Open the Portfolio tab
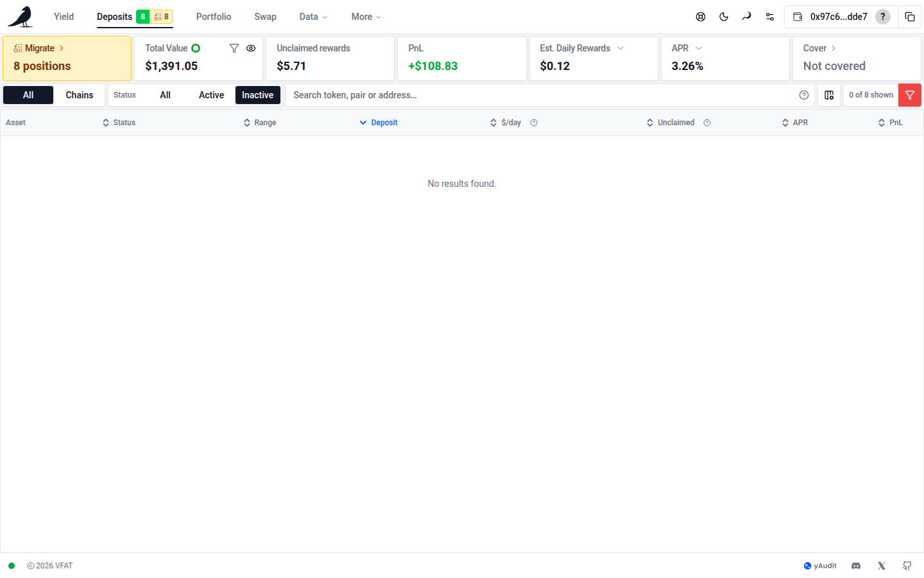Screen dimensions: 924x578 point(214,17)
